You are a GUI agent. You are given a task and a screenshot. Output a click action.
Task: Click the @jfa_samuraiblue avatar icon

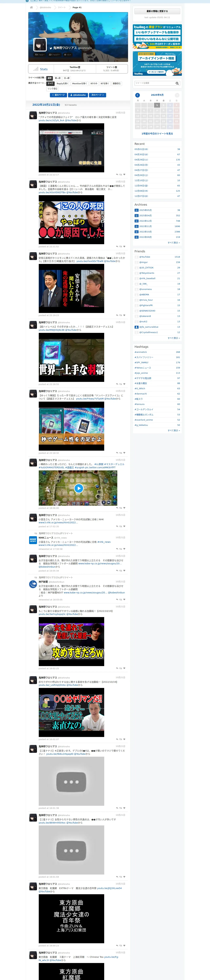136,327
